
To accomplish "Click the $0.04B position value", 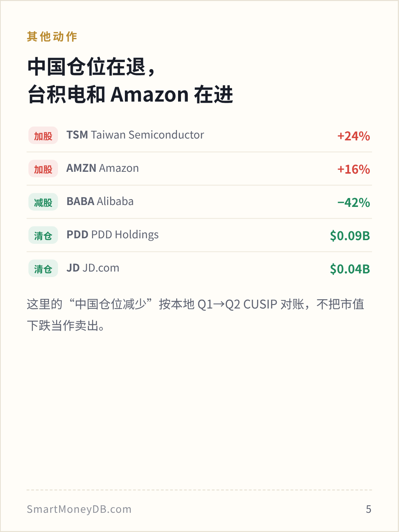I will pyautogui.click(x=350, y=269).
